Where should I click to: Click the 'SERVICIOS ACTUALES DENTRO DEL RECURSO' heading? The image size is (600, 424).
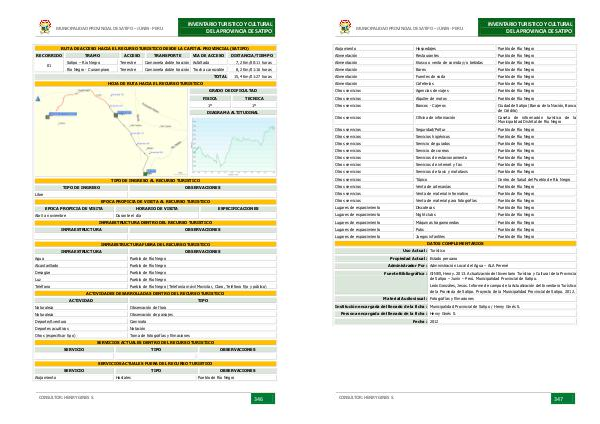155,343
